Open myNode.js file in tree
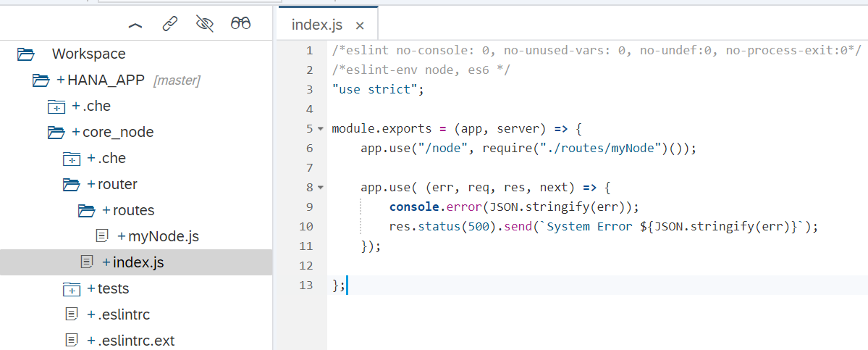Screen dimensions: 868x350 tap(164, 236)
